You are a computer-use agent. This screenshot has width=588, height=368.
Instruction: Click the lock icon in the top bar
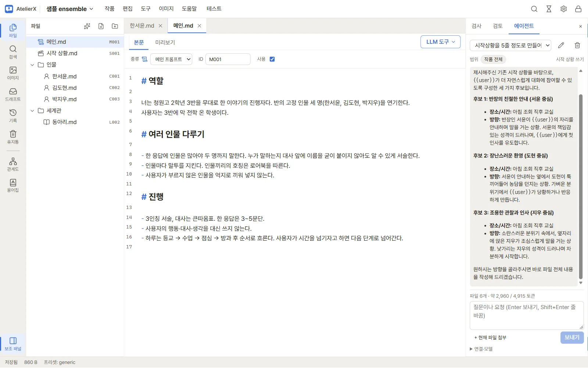click(578, 9)
